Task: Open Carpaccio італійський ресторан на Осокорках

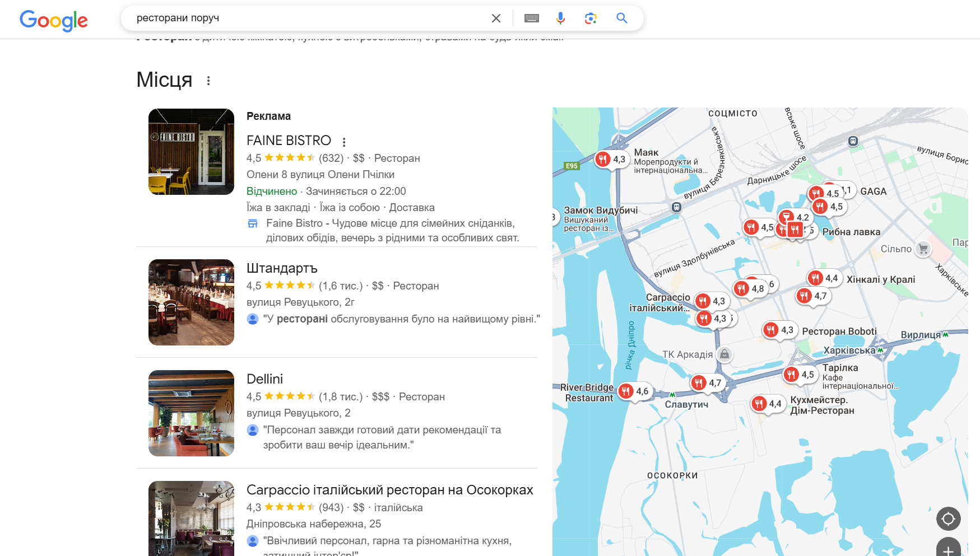Action: coord(390,490)
